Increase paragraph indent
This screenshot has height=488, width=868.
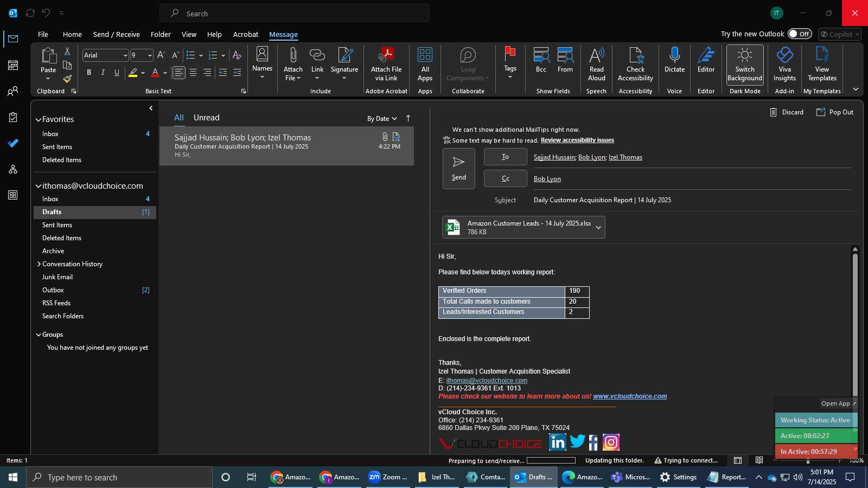tap(237, 73)
